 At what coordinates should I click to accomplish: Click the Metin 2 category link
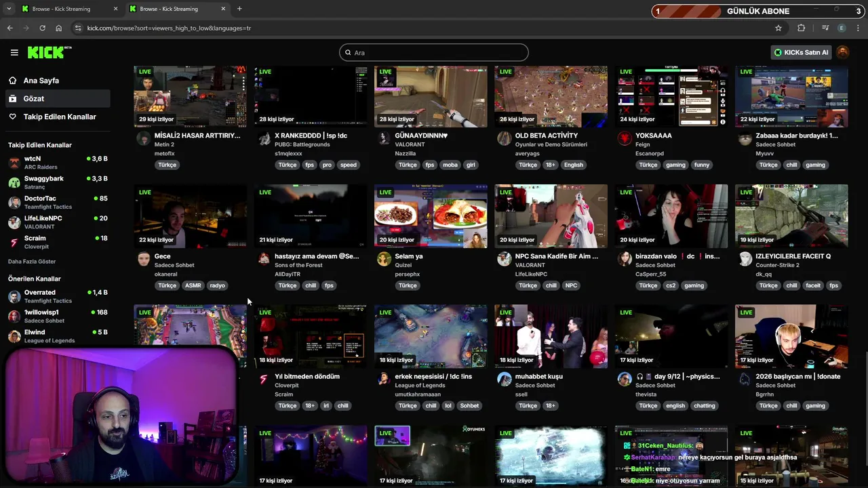click(x=164, y=144)
